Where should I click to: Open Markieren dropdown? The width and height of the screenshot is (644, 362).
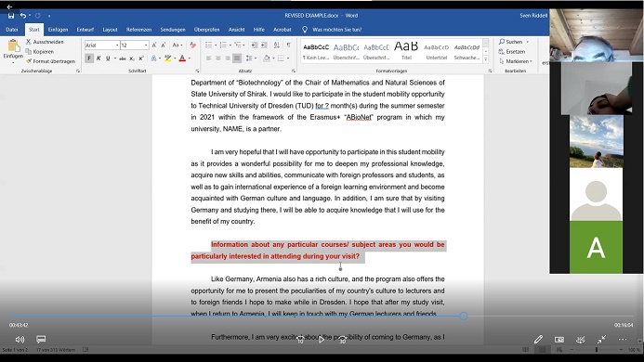(x=516, y=61)
